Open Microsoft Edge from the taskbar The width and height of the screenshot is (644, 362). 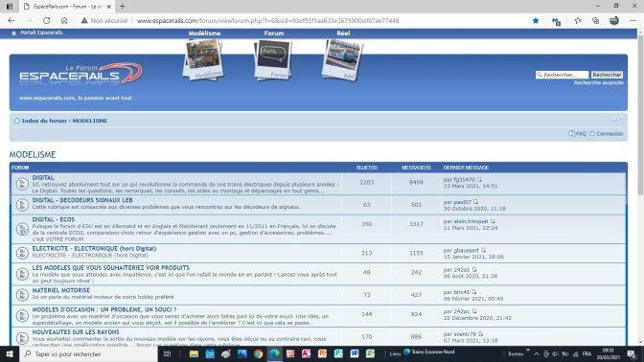click(x=274, y=353)
